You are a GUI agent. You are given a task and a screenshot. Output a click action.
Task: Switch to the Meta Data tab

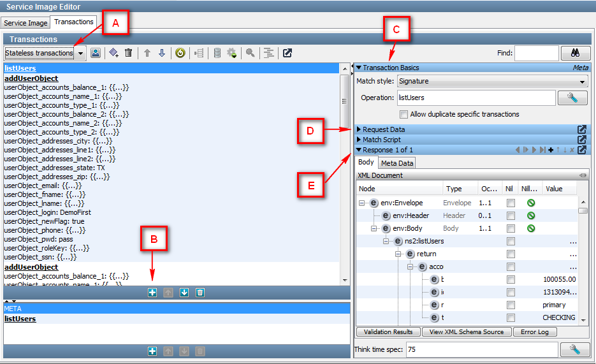point(397,163)
